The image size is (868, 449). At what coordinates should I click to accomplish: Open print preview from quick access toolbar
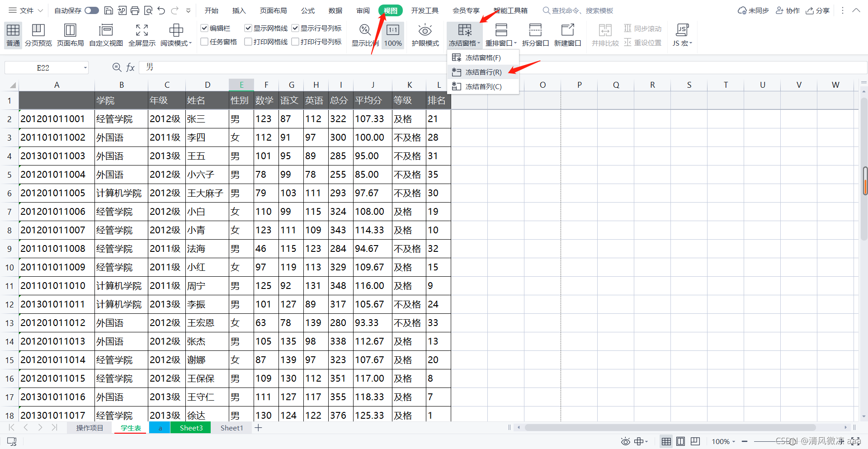tap(148, 10)
